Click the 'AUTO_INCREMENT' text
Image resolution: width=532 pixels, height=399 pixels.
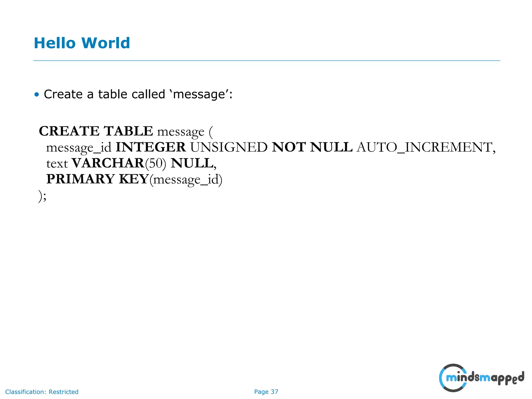(x=424, y=147)
